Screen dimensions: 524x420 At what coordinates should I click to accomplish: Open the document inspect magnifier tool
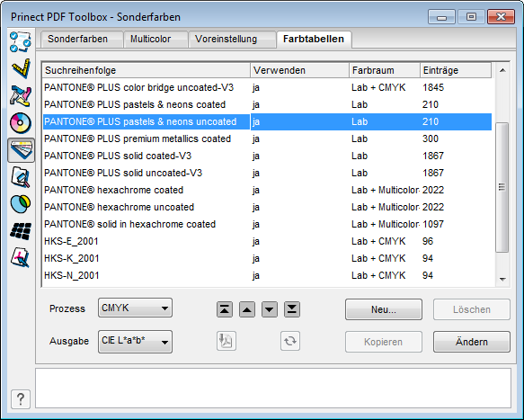pyautogui.click(x=21, y=177)
